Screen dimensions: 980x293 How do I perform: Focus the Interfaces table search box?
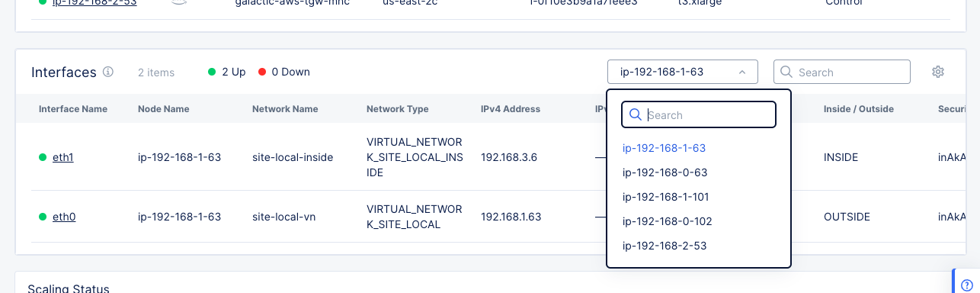point(842,72)
